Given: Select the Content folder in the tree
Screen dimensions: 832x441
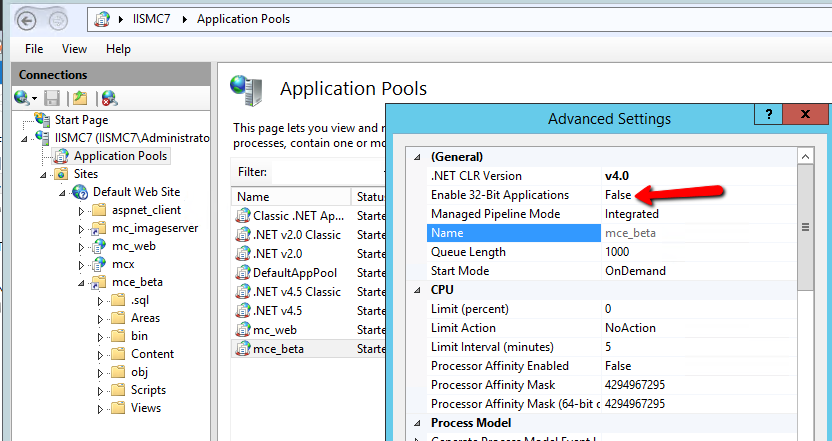Looking at the screenshot, I should point(152,354).
